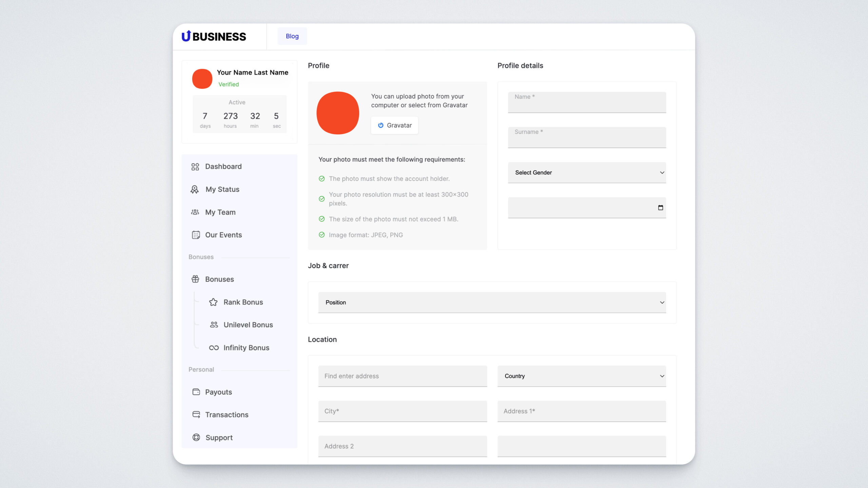Expand the Select Gender dropdown

pyautogui.click(x=587, y=172)
